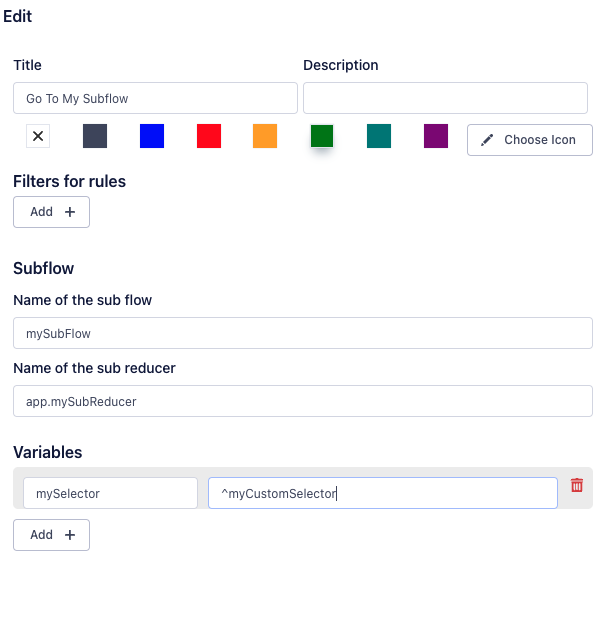The width and height of the screenshot is (613, 636).
Task: Click into the Description field
Action: click(x=445, y=98)
